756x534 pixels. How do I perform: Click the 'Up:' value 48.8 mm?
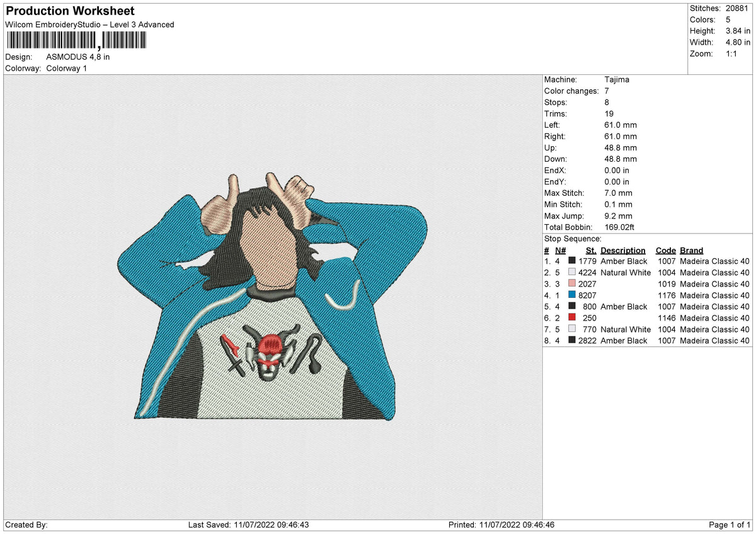(621, 148)
